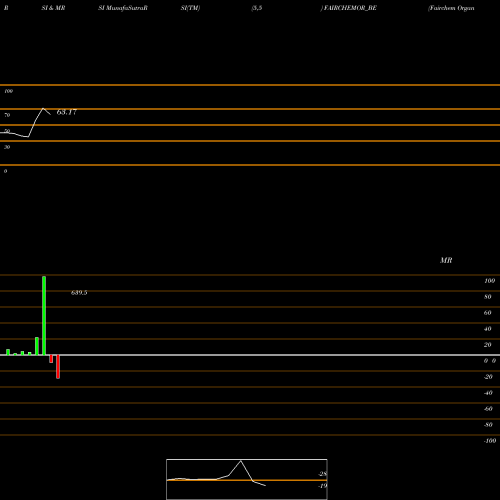The height and width of the screenshot is (500, 500).
Task: Click the 'SI & MR' header text
Action: point(53,8)
